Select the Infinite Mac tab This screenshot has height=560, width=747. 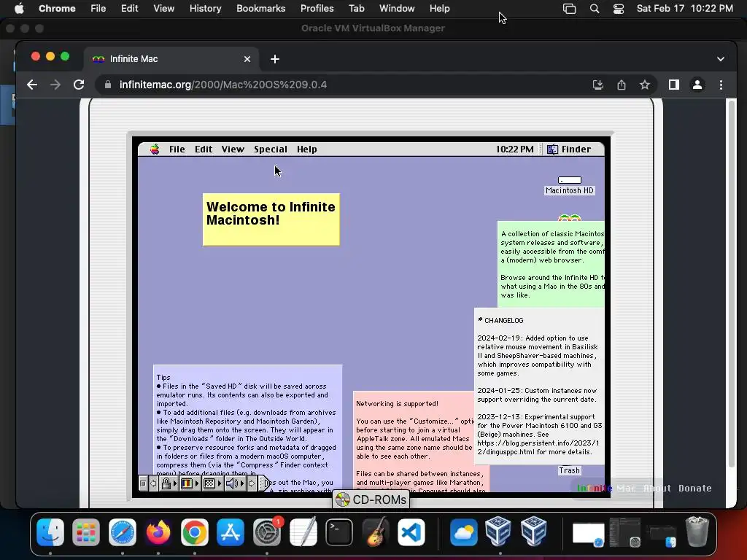click(171, 59)
